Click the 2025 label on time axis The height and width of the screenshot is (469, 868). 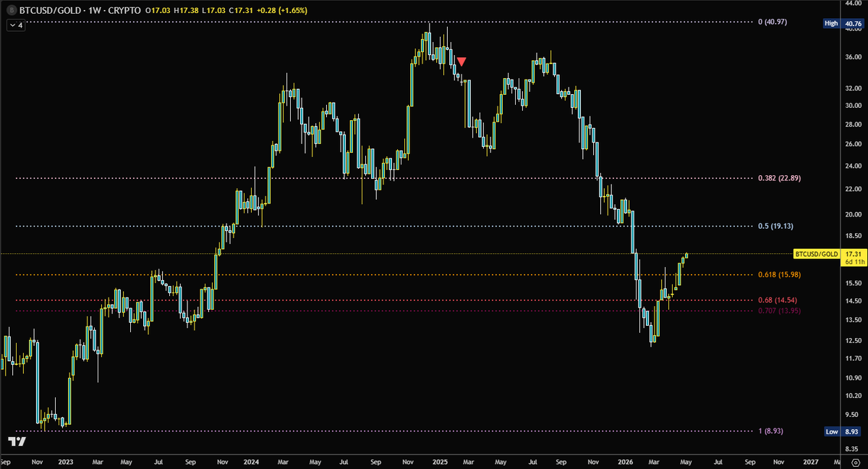coord(441,460)
